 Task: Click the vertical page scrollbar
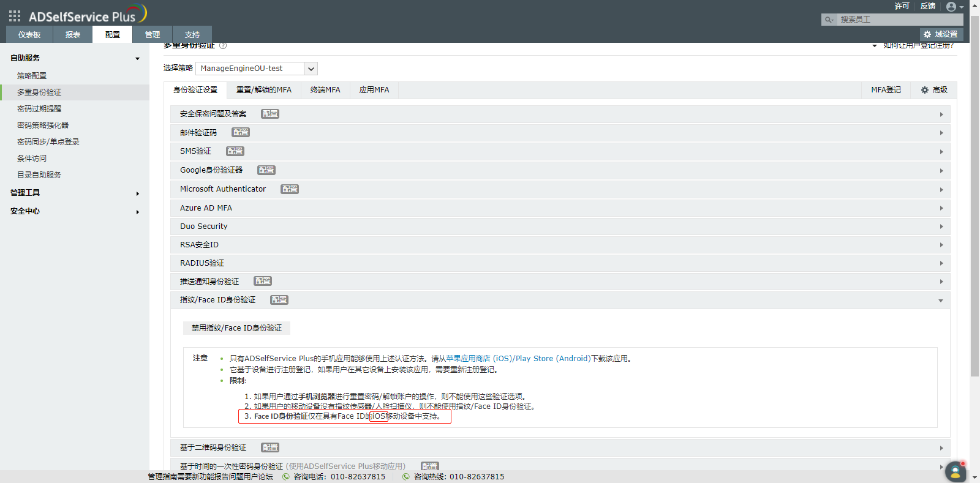click(x=974, y=196)
